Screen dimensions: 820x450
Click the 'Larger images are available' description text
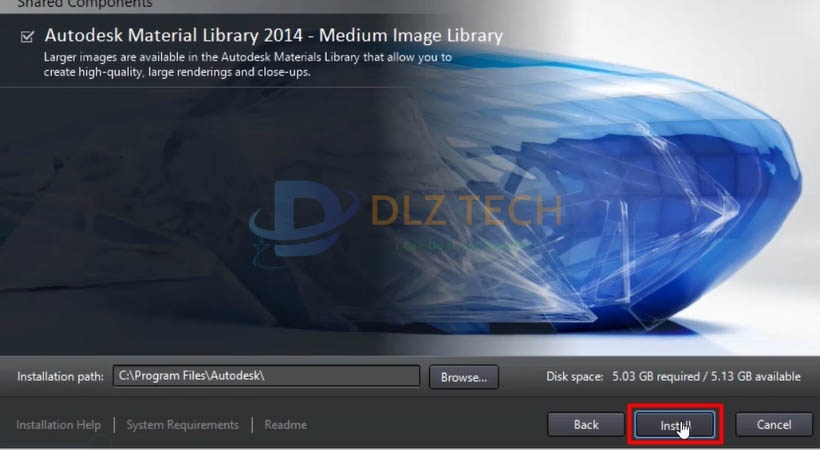point(248,65)
